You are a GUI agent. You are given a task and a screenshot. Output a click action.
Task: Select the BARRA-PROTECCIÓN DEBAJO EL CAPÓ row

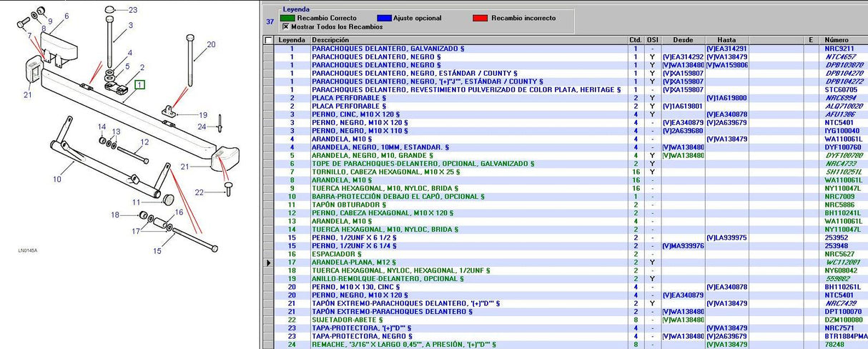tap(397, 197)
